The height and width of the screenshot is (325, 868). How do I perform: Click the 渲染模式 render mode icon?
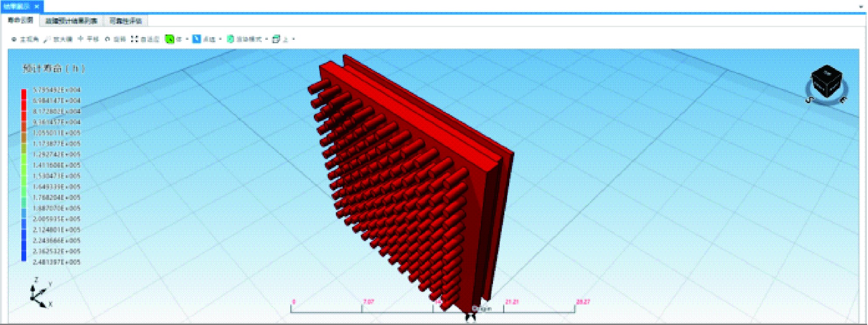[x=230, y=39]
